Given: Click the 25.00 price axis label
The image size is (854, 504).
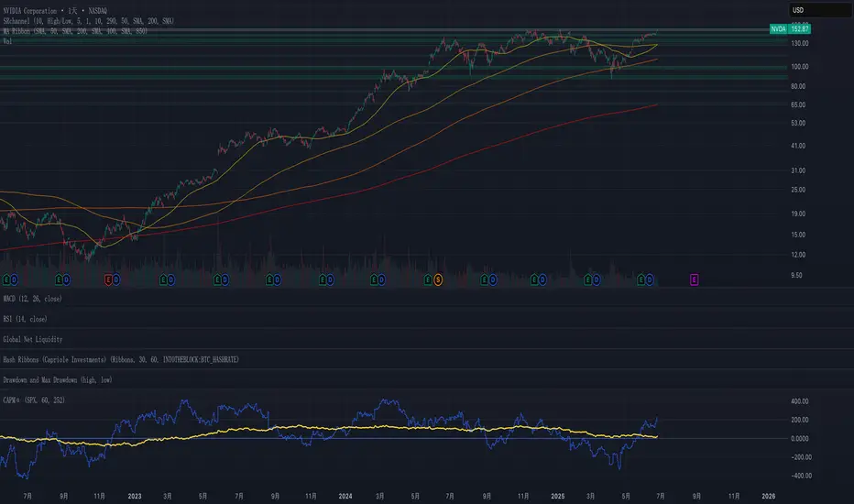Looking at the screenshot, I should click(x=798, y=190).
